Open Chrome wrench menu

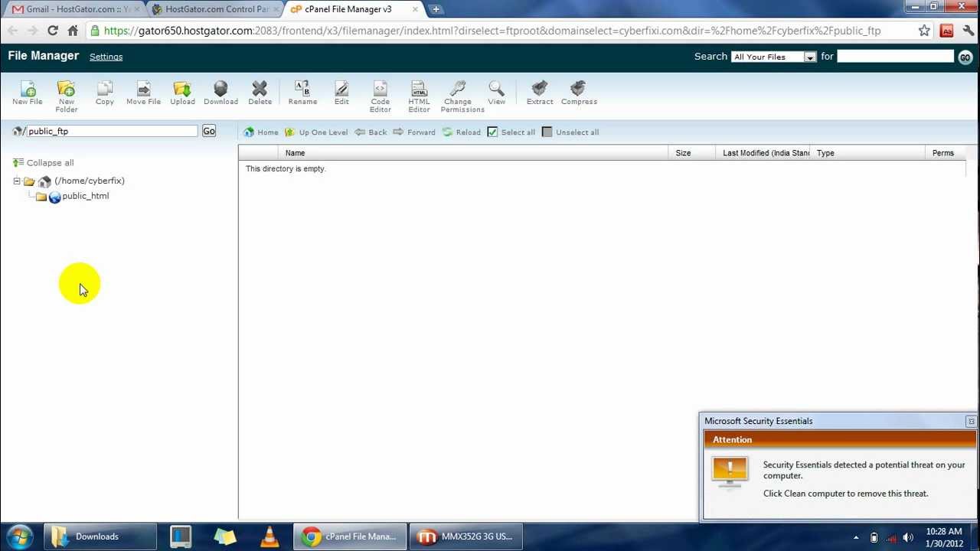pyautogui.click(x=969, y=31)
